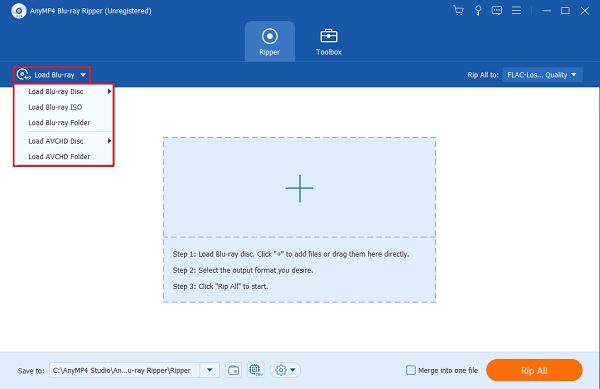Open the settings gear icon
The height and width of the screenshot is (389, 600).
click(x=281, y=370)
